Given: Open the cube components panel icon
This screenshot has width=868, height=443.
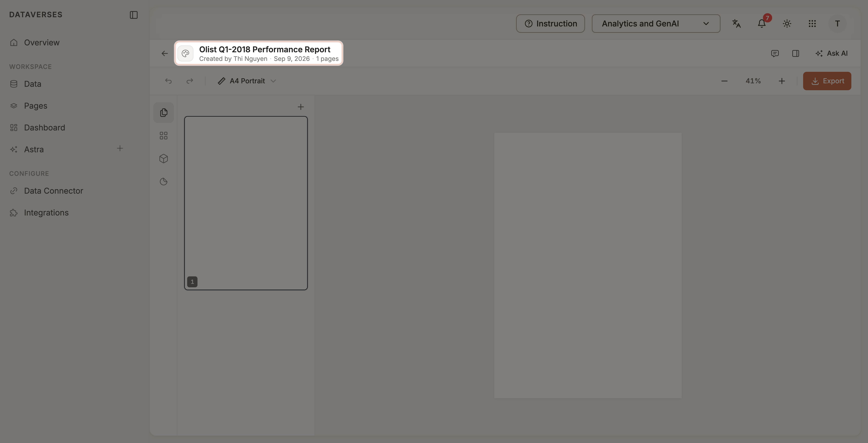Looking at the screenshot, I should click(163, 158).
